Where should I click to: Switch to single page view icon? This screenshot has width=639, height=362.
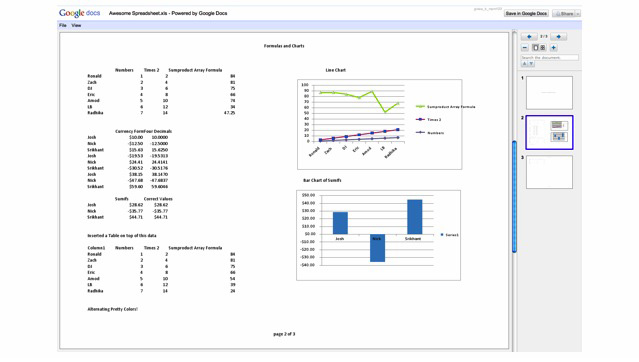536,48
